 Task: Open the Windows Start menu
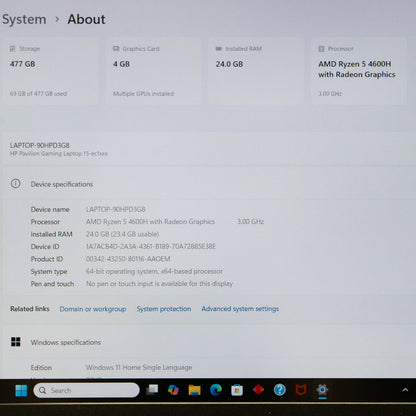coord(21,390)
